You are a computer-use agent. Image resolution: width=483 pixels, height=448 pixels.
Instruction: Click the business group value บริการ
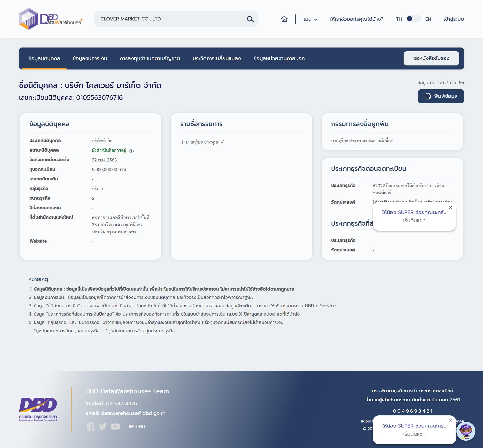(x=98, y=189)
